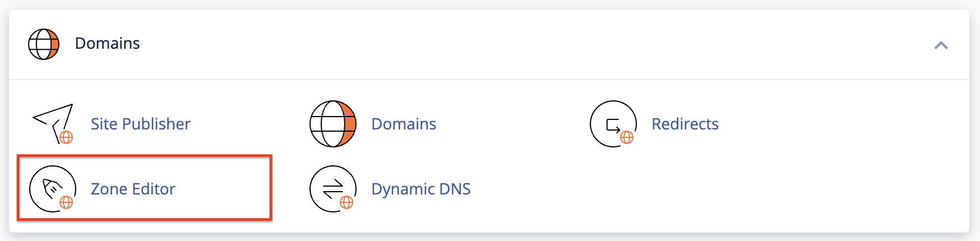Click the Dynamic DNS two-arrows icon
Image resolution: width=980 pixels, height=241 pixels.
[332, 189]
